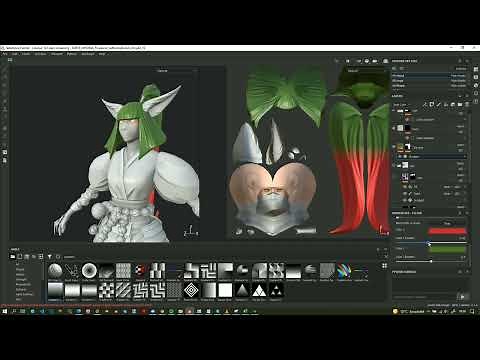Click the shelf filter funnel icon
Screen dimensions: 480x360
point(50,257)
